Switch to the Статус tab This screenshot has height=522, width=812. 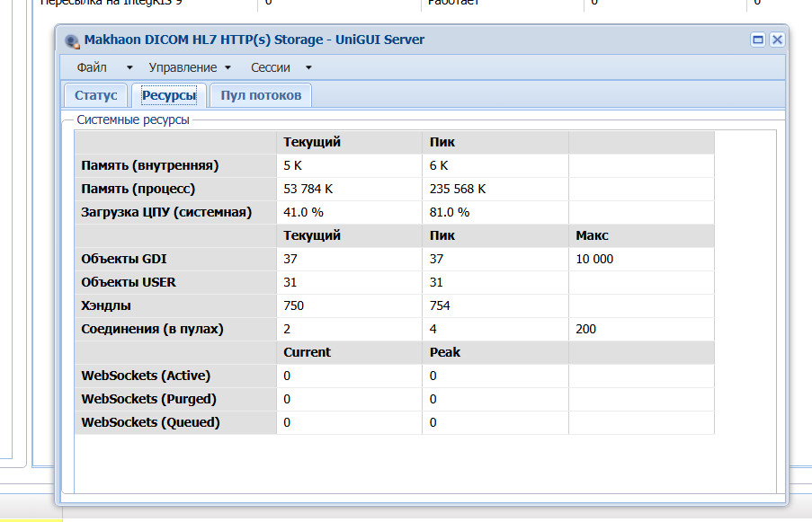click(96, 96)
